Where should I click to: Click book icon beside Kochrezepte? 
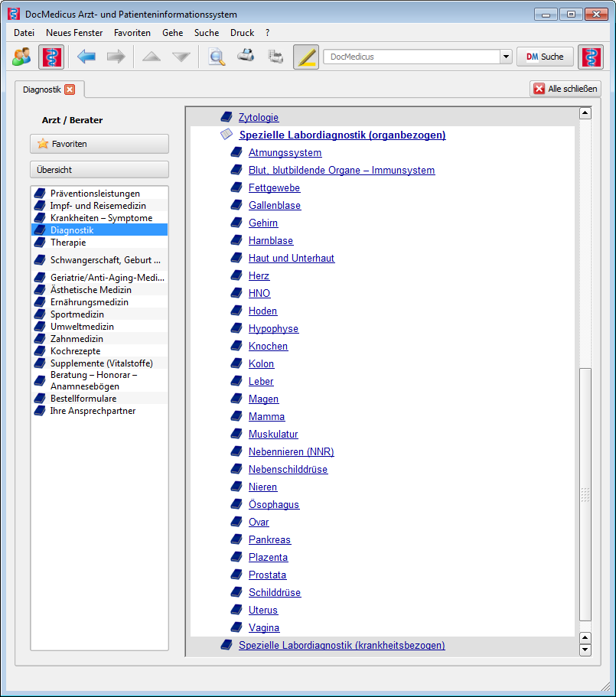tap(40, 351)
